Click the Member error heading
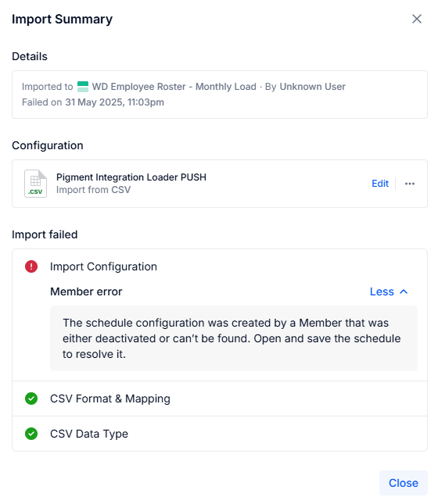The width and height of the screenshot is (438, 504). click(x=86, y=291)
